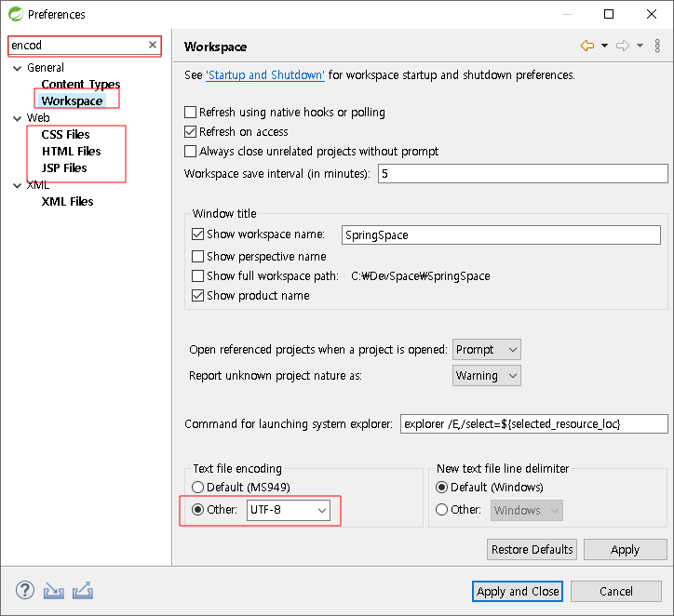Maximize the Preferences window
Screen dimensions: 674x616
(609, 14)
